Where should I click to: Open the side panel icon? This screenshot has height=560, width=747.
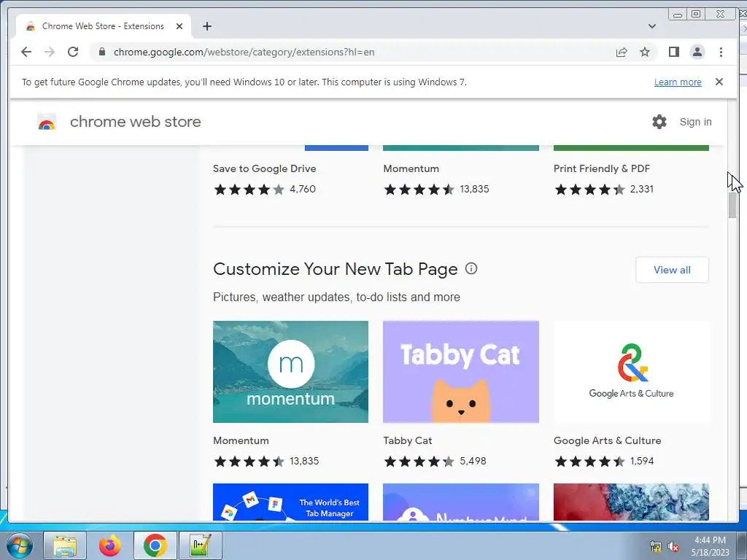(x=673, y=52)
